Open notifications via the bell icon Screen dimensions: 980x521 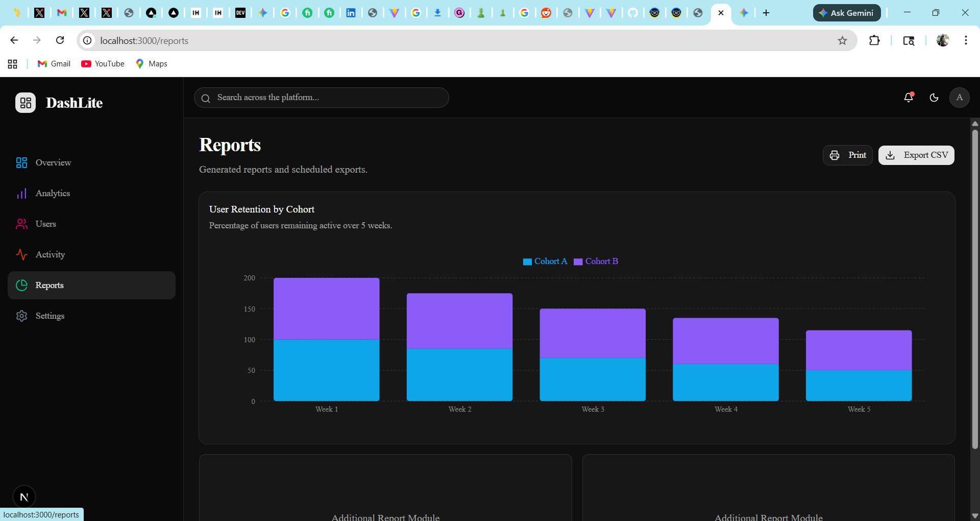tap(909, 98)
